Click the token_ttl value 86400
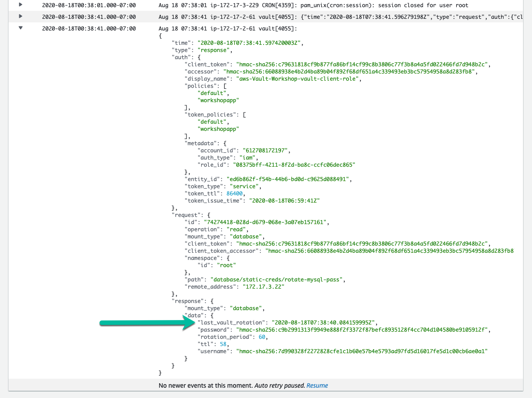The height and width of the screenshot is (398, 532). [234, 194]
